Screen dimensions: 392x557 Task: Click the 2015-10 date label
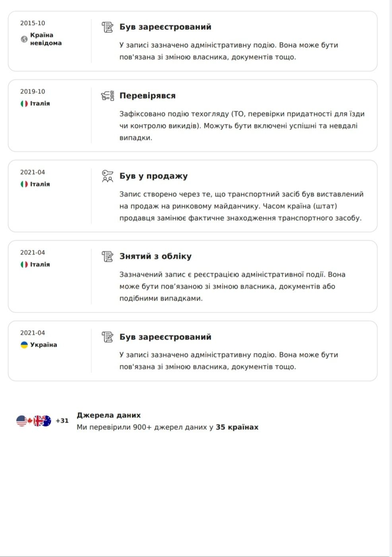click(33, 23)
